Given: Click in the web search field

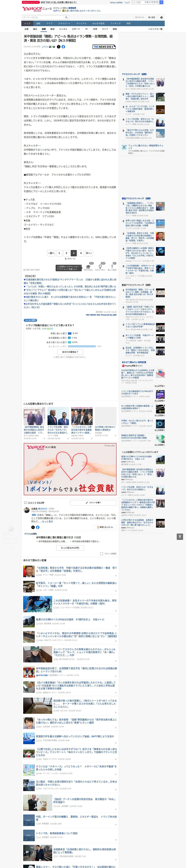Looking at the screenshot, I should click(x=138, y=2).
